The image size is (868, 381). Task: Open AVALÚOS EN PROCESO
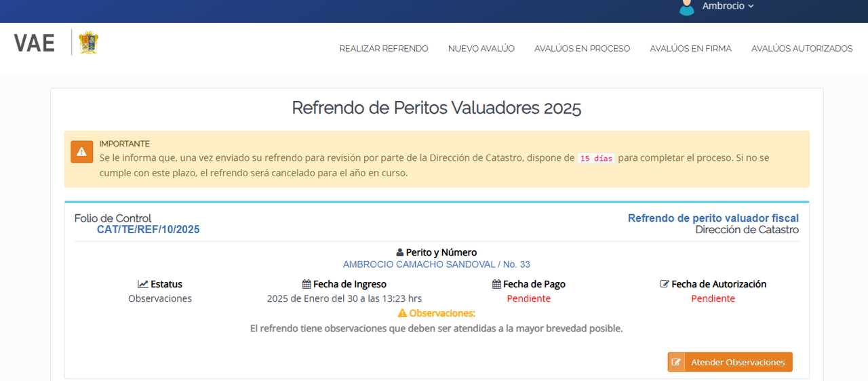tap(582, 49)
